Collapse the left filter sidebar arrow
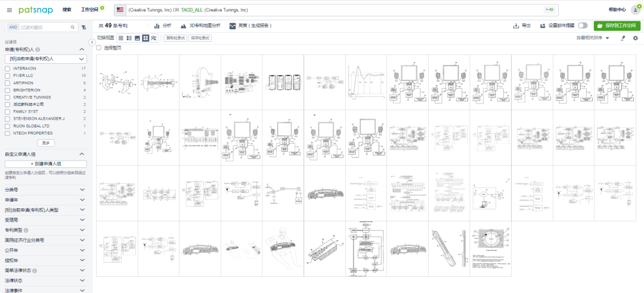 click(x=92, y=42)
